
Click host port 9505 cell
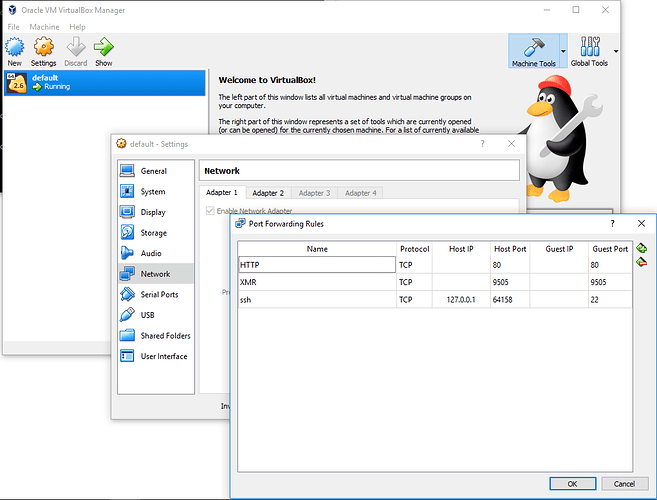pos(510,282)
